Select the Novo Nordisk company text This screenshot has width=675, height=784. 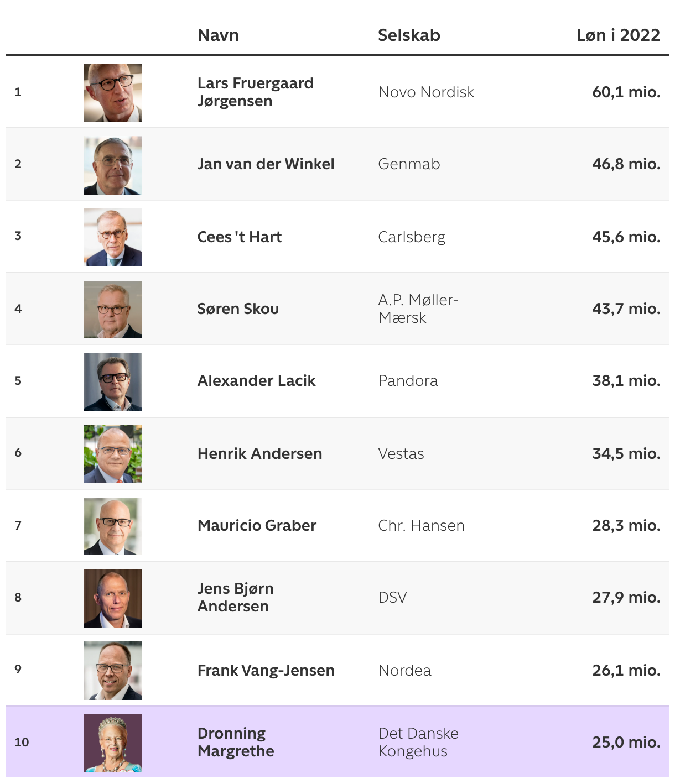426,92
